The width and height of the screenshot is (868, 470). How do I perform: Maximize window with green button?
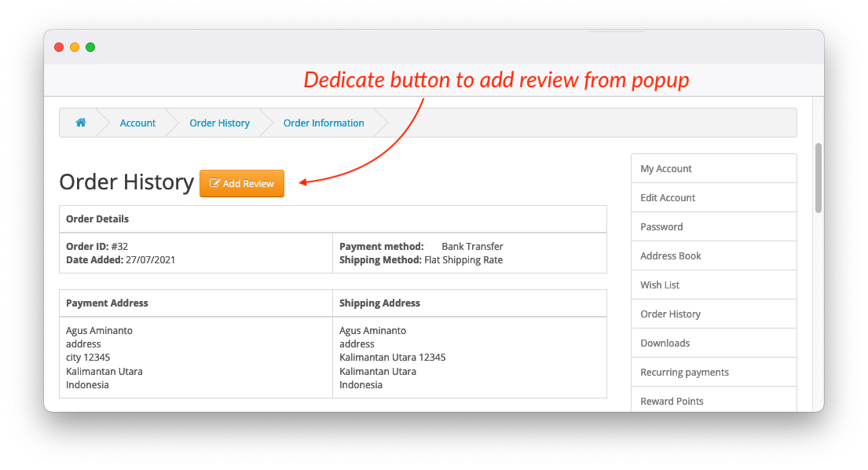(x=90, y=47)
